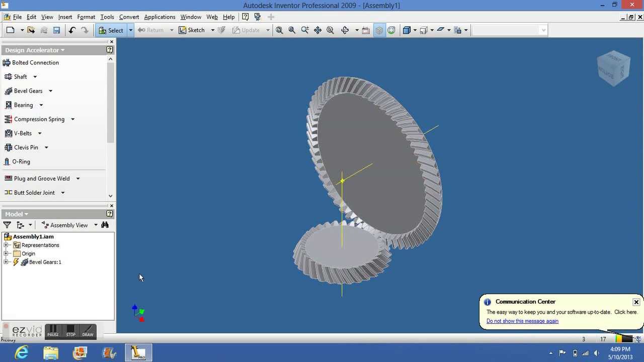Click the orthographic camera view icon
Screen dimensions: 644x362
[424, 30]
